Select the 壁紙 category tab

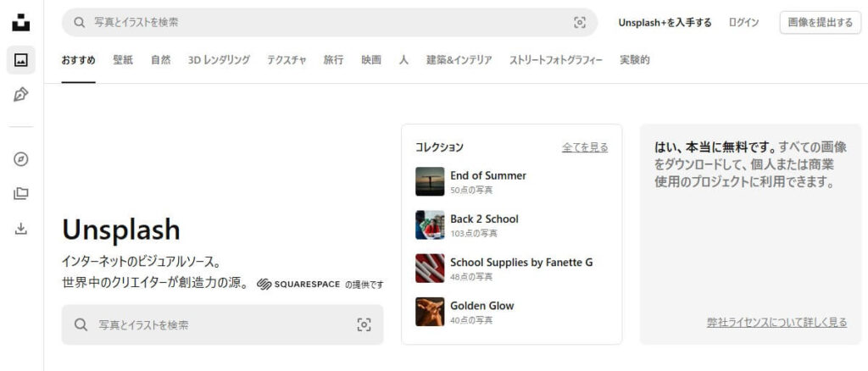123,60
